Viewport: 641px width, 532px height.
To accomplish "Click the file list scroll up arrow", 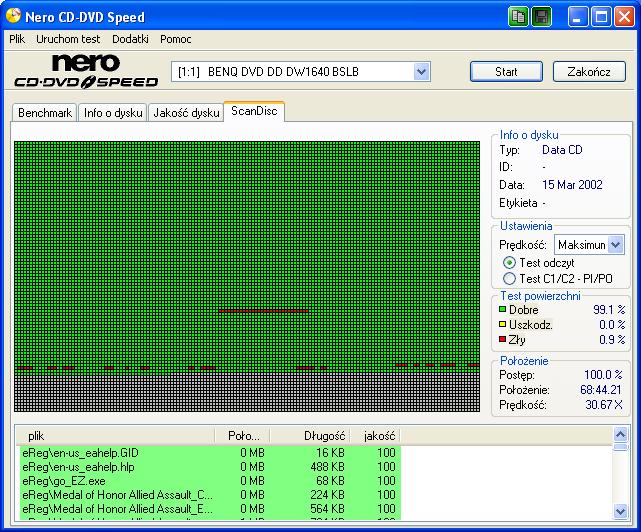I will point(620,434).
